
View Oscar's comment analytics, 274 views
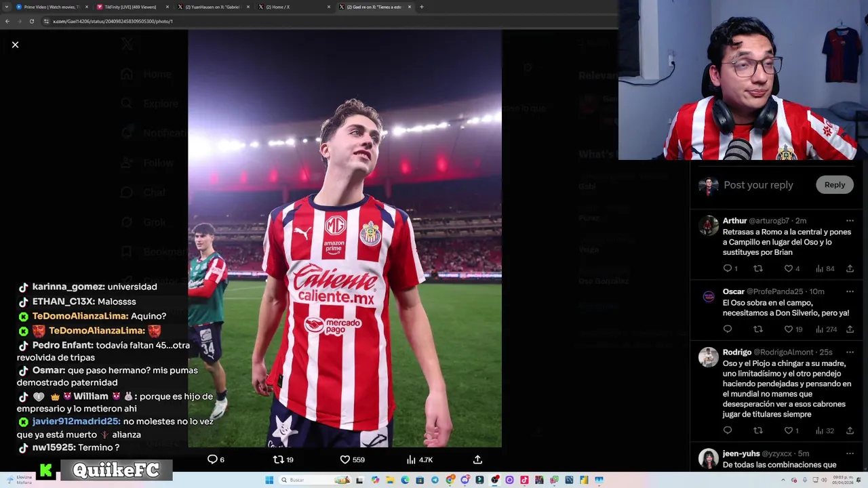[826, 329]
